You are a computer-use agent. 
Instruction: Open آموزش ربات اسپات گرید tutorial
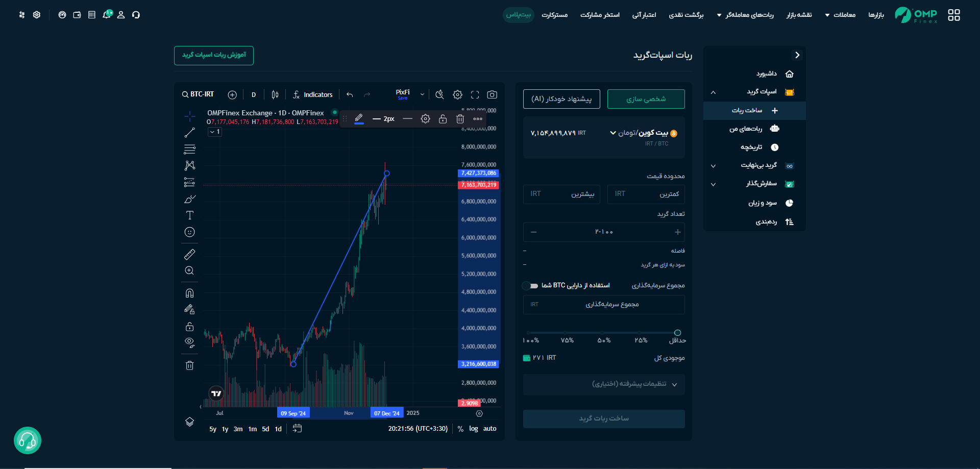pyautogui.click(x=214, y=55)
